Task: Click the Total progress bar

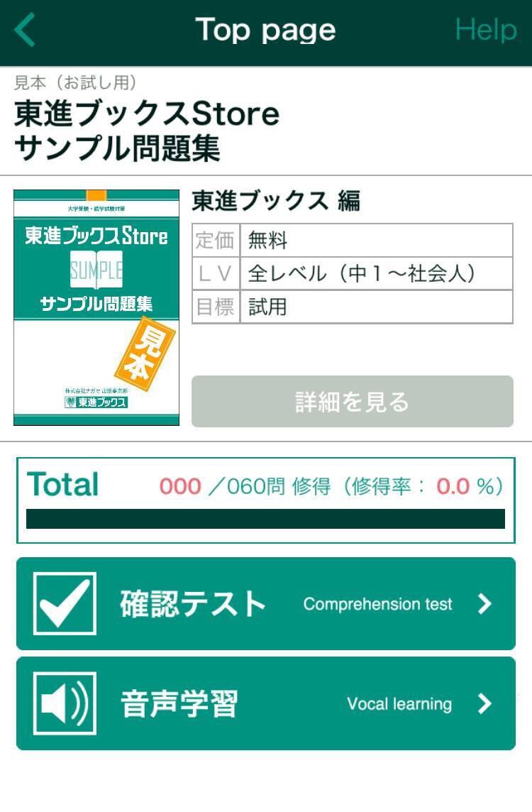Action: pyautogui.click(x=265, y=519)
